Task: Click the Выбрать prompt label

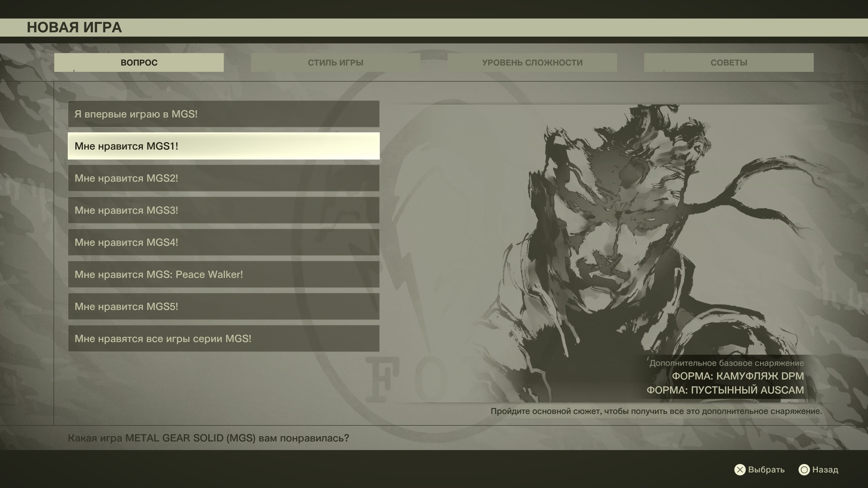Action: [x=766, y=469]
